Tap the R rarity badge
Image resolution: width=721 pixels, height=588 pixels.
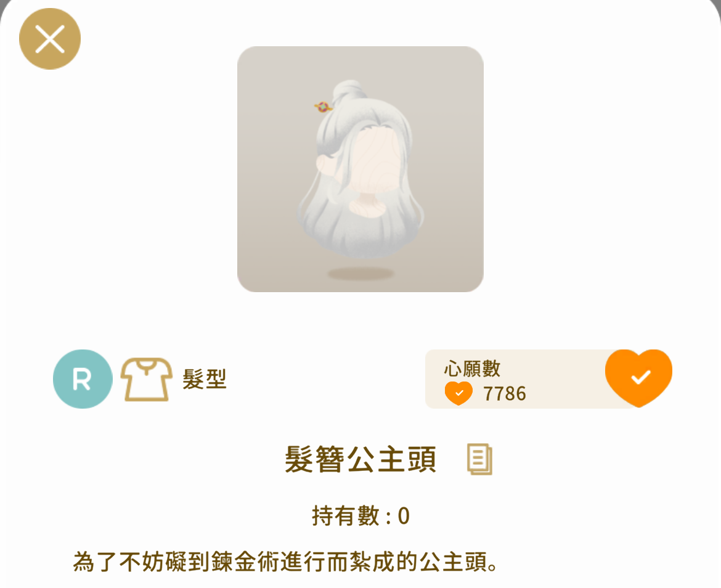pos(83,379)
